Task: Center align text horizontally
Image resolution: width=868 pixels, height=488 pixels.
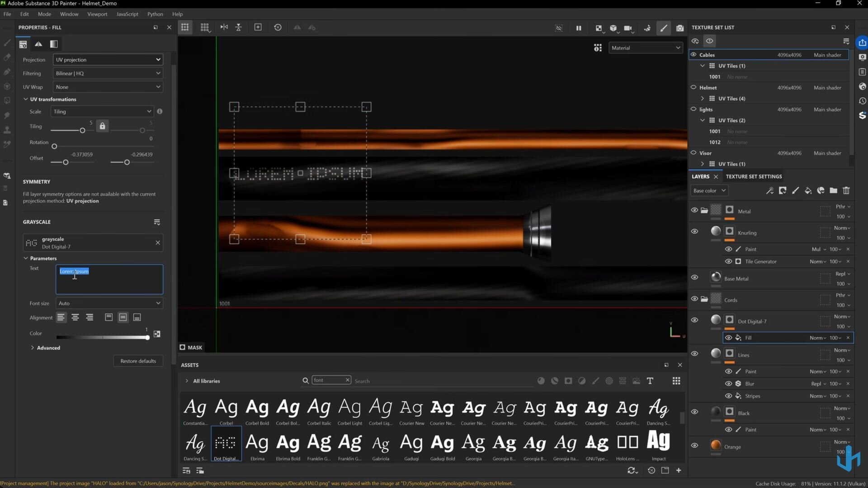Action: (x=75, y=317)
